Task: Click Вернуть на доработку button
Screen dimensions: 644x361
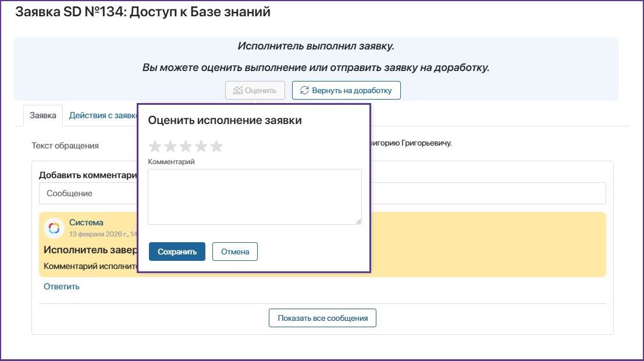Action: coord(346,90)
